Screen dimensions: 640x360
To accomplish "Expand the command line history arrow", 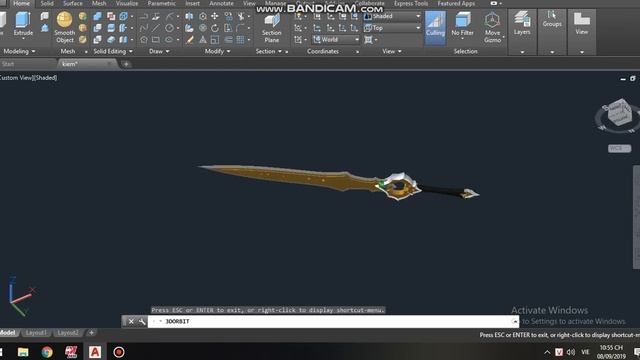I will point(514,322).
